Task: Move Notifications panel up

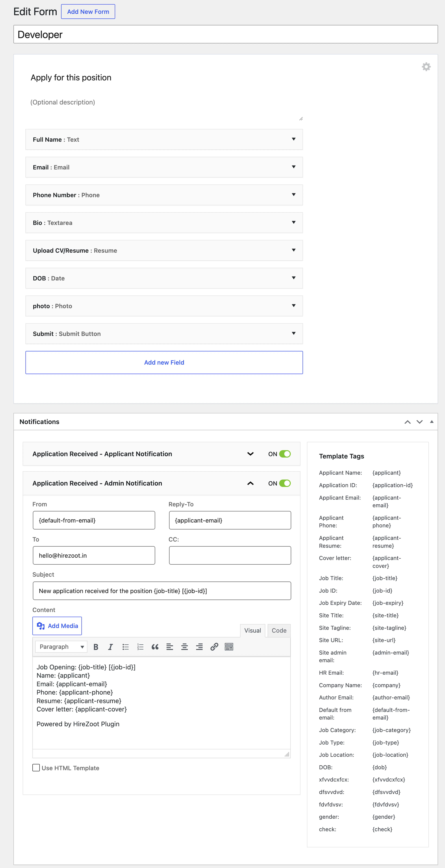Action: pos(408,422)
